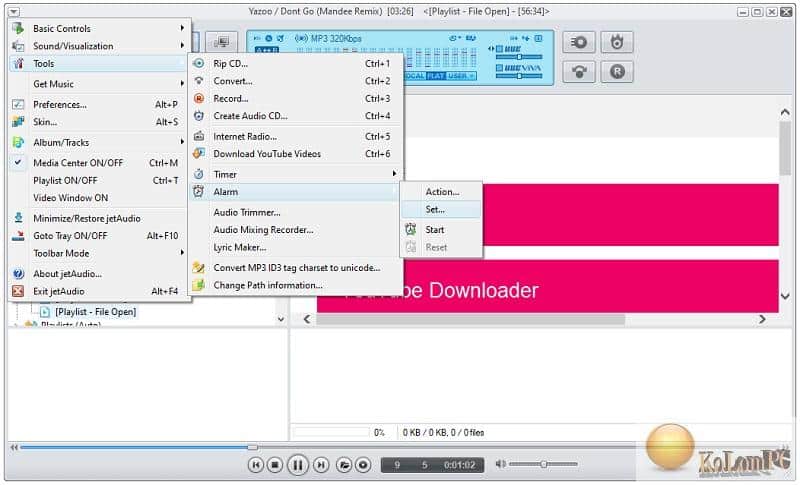Toggle Playlist ON/OFF
Viewport: 800px width, 485px height.
(99, 181)
